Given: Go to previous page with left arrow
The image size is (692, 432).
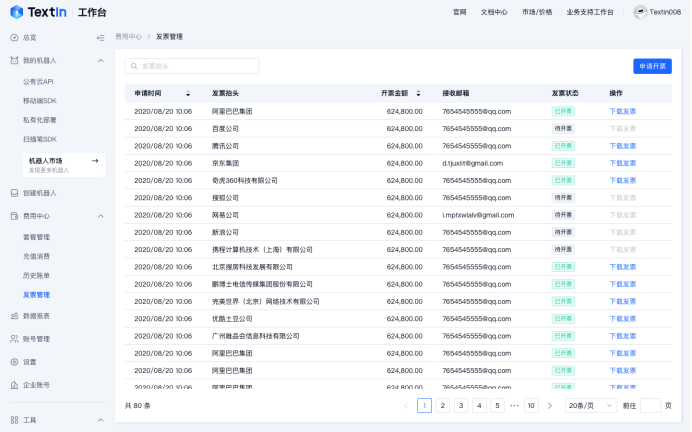Looking at the screenshot, I should pyautogui.click(x=406, y=406).
